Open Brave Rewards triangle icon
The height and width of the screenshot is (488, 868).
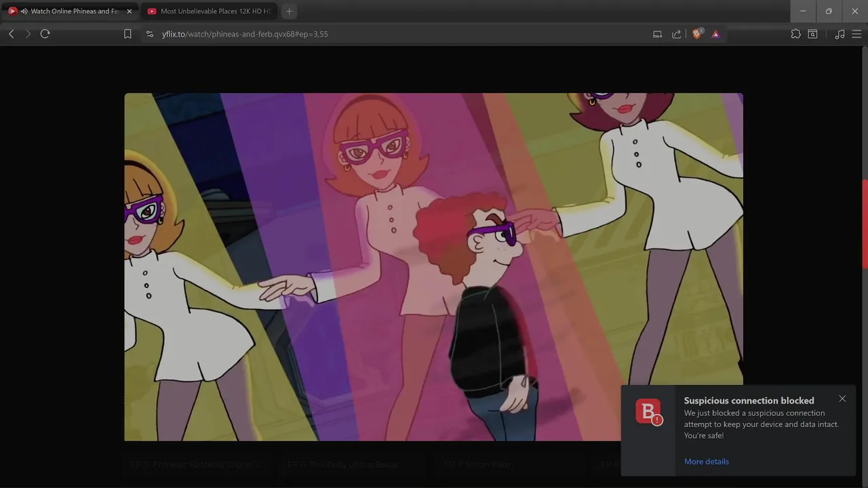(x=715, y=34)
